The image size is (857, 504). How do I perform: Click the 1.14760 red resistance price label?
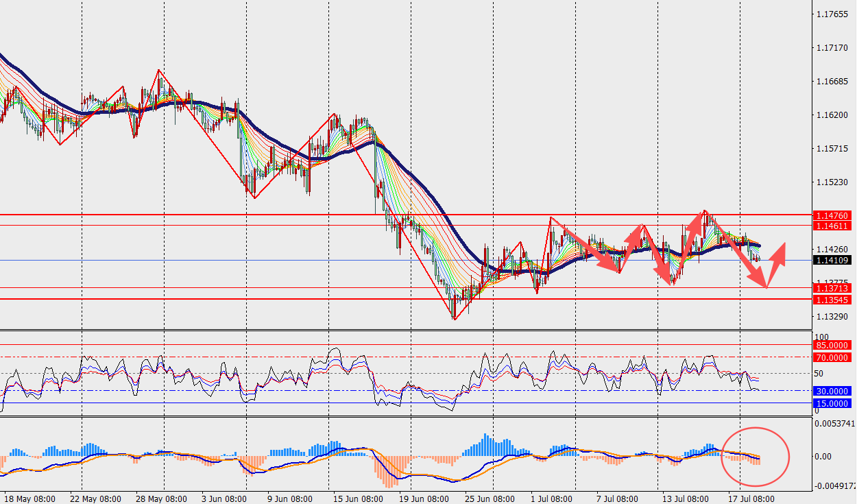(x=833, y=215)
